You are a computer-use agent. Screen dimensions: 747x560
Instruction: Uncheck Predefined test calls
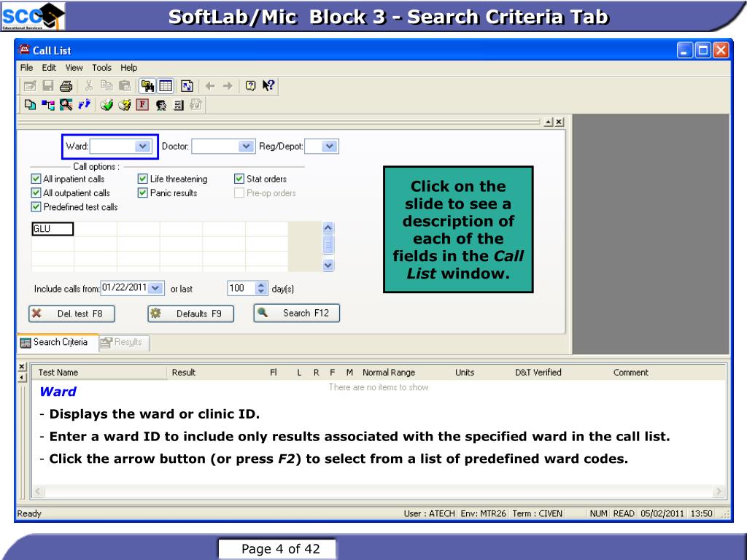(36, 206)
